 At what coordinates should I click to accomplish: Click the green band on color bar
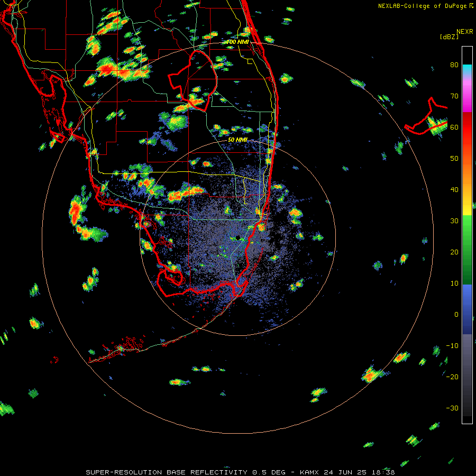pyautogui.click(x=467, y=250)
